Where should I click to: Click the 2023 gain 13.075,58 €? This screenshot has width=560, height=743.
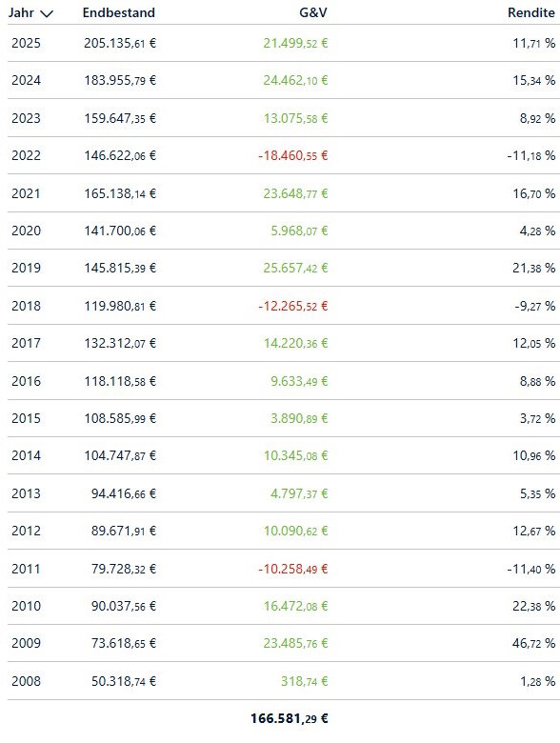[x=295, y=118]
